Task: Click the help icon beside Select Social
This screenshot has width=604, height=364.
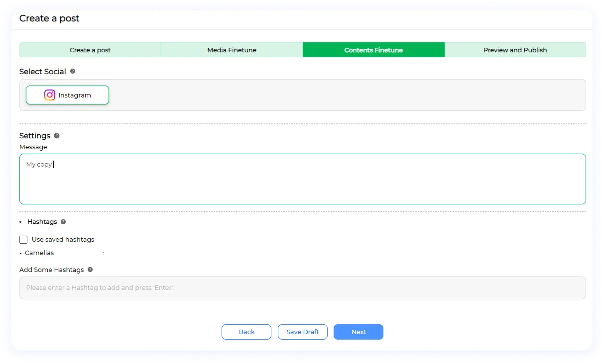Action: [x=73, y=72]
